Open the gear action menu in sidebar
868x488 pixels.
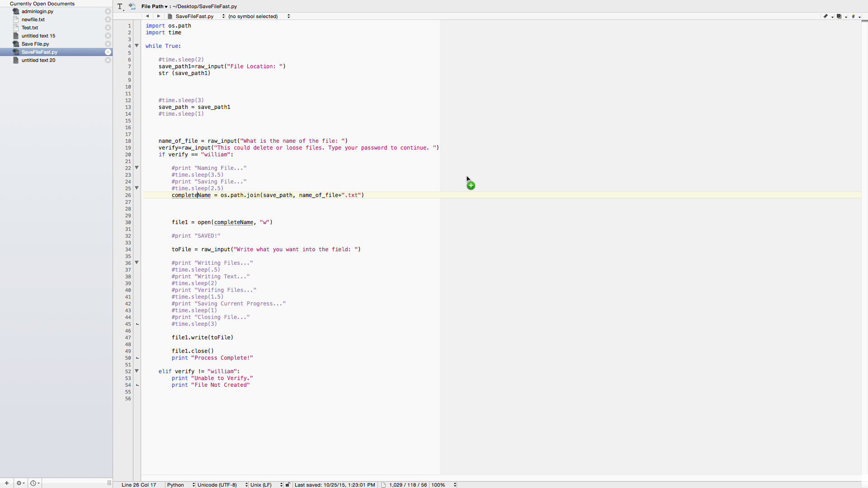[20, 483]
